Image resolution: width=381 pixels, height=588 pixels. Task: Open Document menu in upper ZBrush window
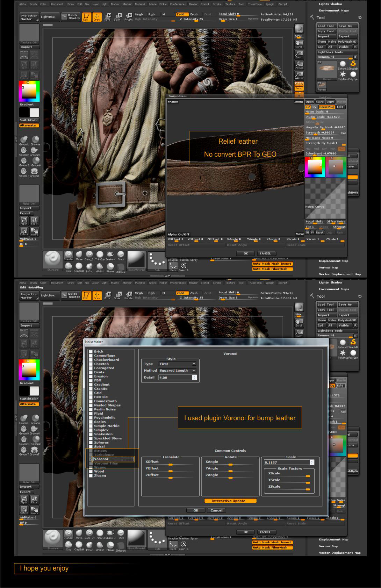point(57,4)
